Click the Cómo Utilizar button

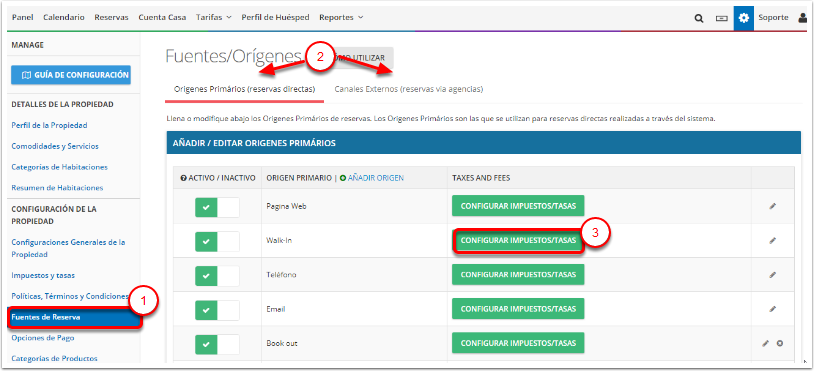coord(361,58)
